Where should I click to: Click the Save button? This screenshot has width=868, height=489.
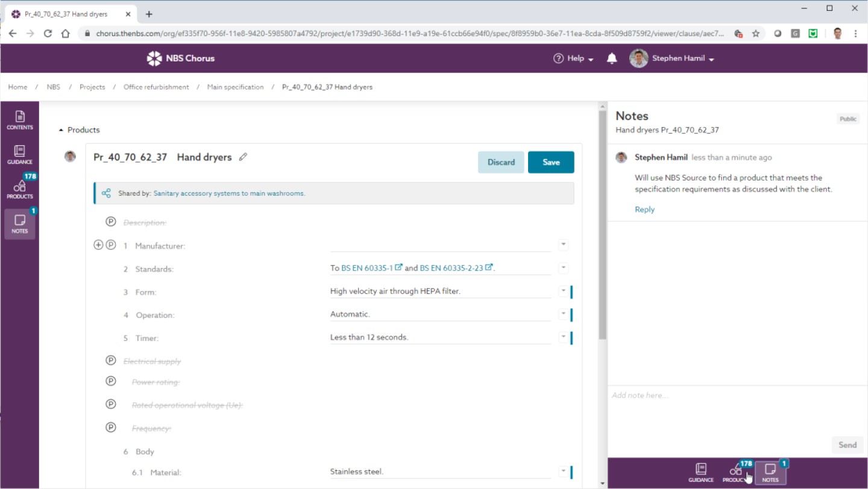coord(551,162)
